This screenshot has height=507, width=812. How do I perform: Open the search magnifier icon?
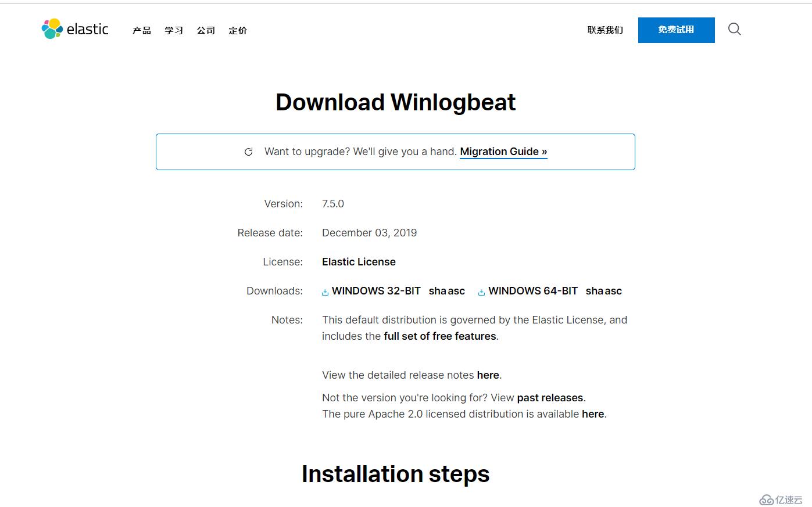[735, 29]
